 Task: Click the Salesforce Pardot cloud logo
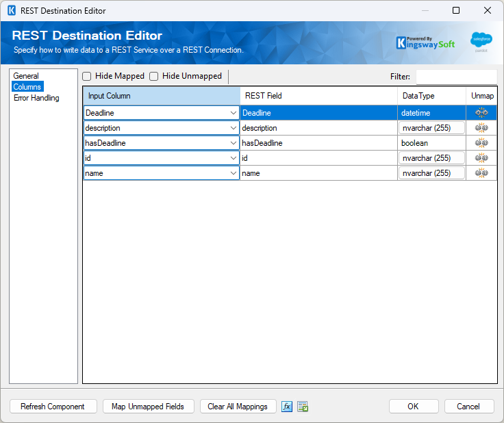click(481, 42)
